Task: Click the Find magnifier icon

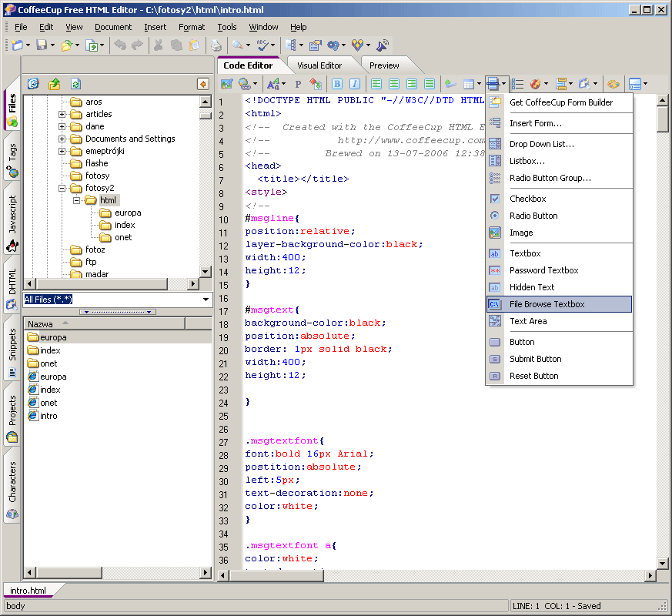Action: coord(237,45)
